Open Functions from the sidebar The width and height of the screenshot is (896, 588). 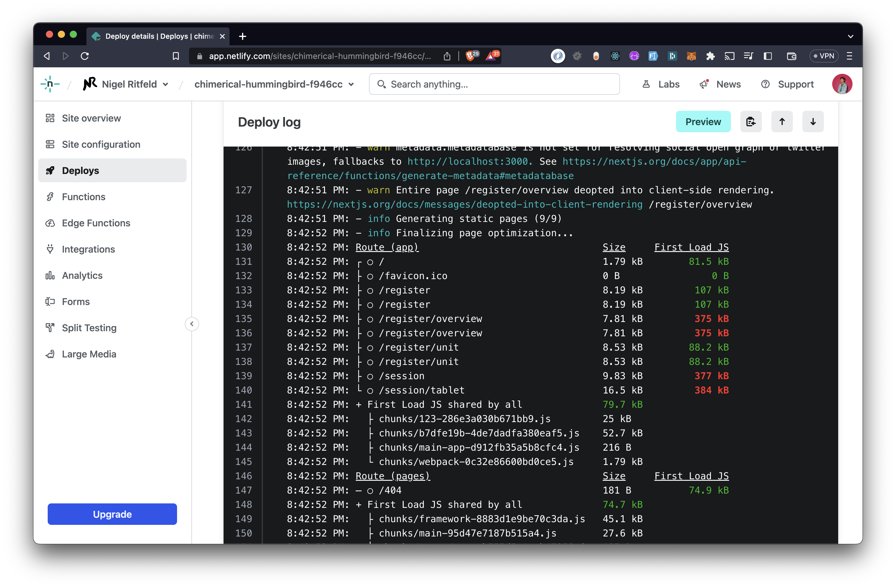83,196
